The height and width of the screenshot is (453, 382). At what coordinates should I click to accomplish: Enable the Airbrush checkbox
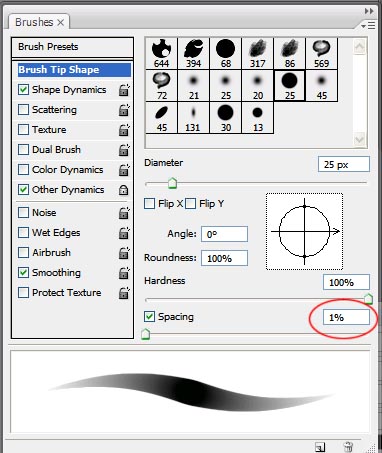click(x=23, y=253)
